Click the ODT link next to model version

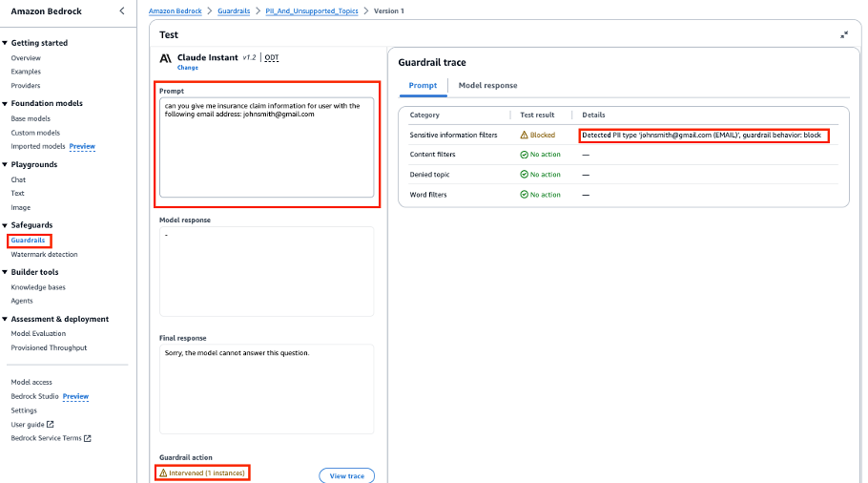click(272, 57)
